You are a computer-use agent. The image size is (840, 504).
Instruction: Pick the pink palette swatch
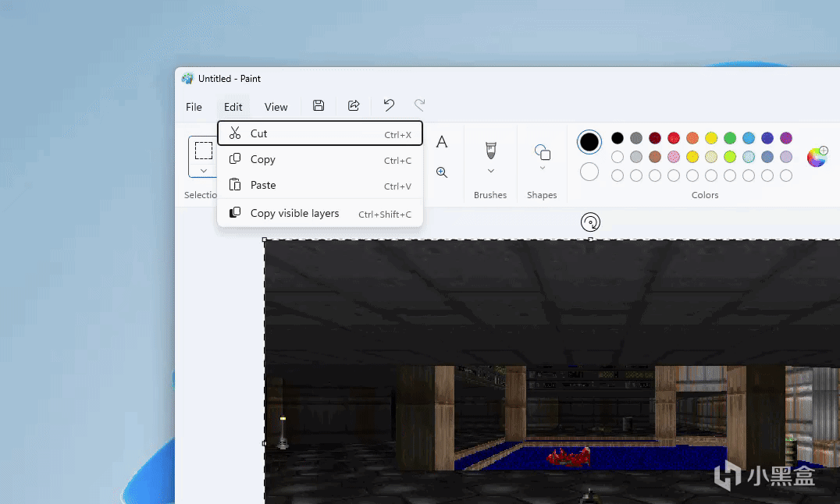click(674, 157)
